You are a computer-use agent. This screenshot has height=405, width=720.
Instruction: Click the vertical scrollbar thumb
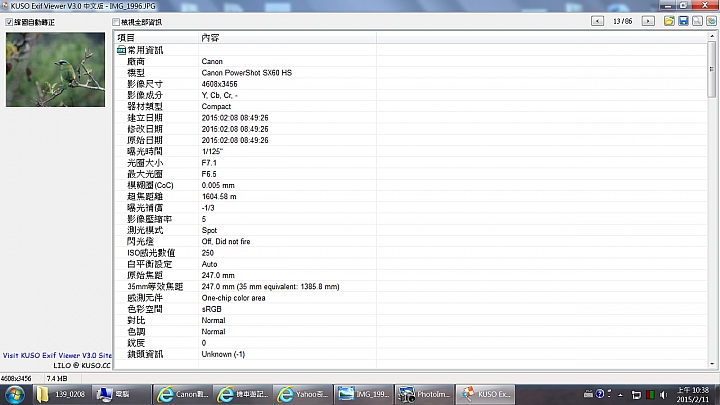coord(712,69)
